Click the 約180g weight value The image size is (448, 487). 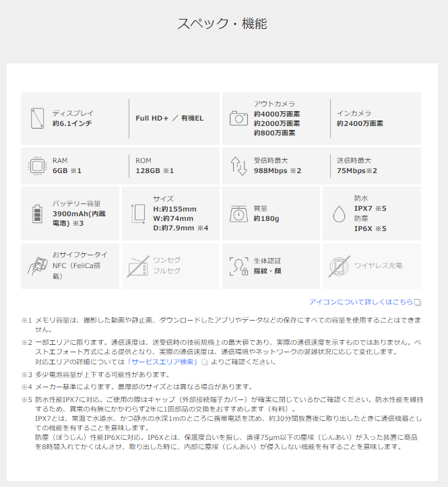tap(266, 218)
